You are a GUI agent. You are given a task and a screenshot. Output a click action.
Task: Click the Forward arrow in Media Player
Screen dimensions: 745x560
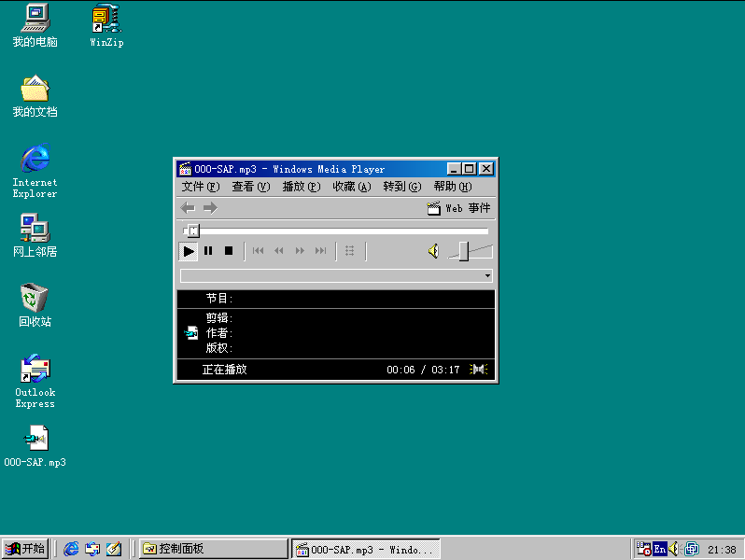tap(210, 208)
